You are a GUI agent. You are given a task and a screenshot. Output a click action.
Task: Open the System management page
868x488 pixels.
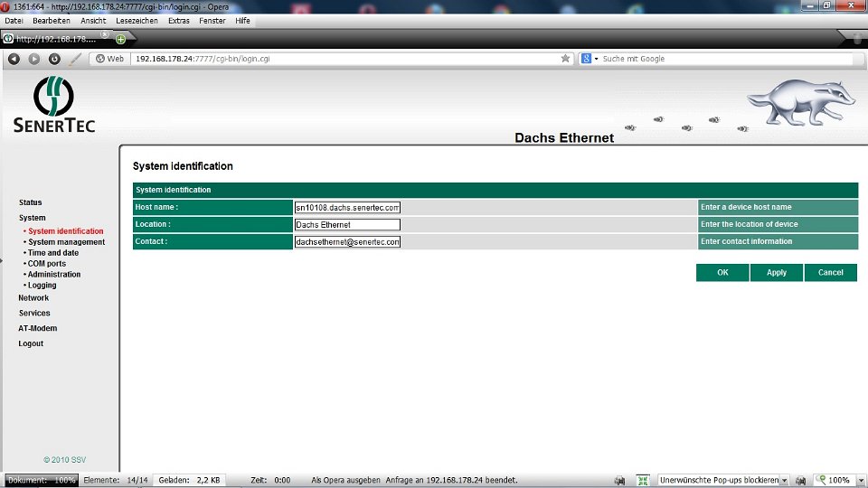(66, 242)
